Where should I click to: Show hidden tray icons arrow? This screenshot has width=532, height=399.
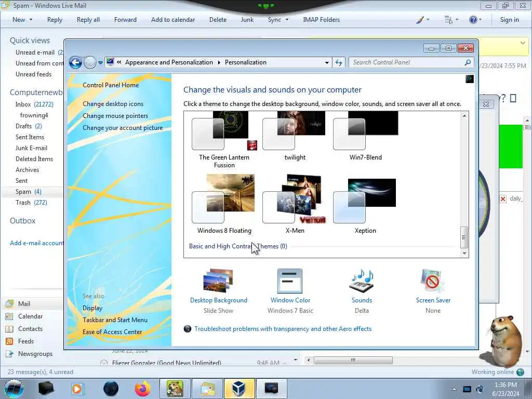tap(454, 389)
